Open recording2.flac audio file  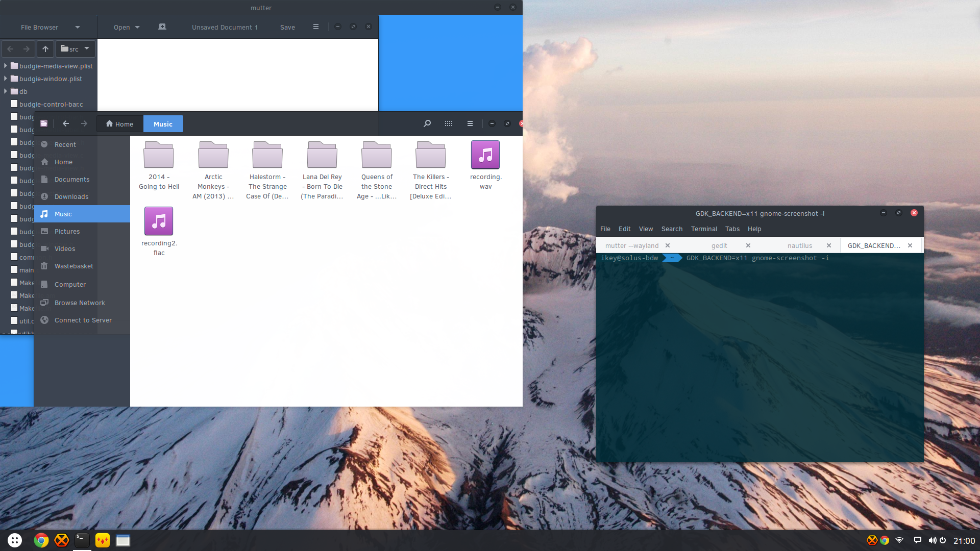(159, 232)
